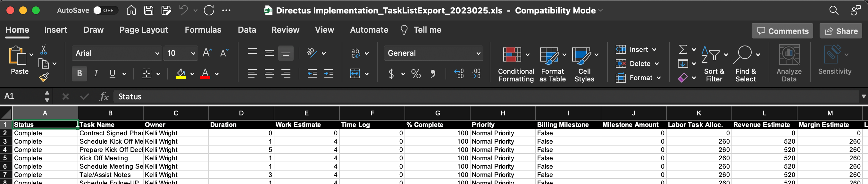Viewport: 868px width, 184px height.
Task: Switch to the Formulas tab
Action: tap(203, 30)
